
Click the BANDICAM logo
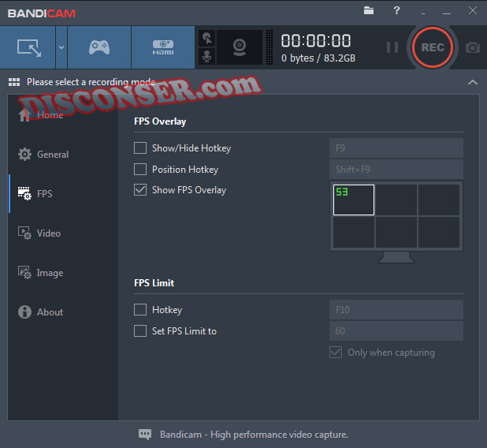[x=41, y=13]
